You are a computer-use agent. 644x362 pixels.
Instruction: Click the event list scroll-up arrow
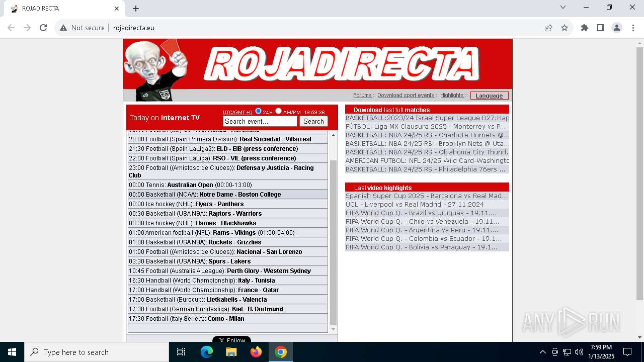click(333, 136)
